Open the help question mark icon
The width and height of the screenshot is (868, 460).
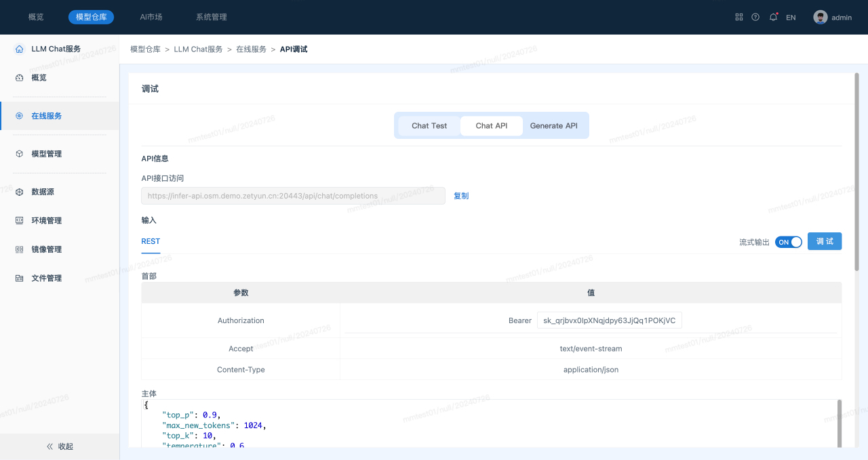[755, 17]
